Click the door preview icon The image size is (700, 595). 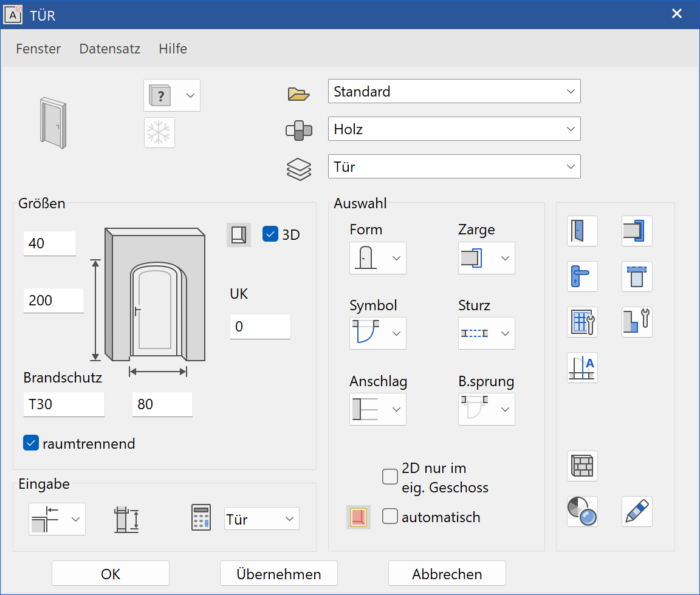pos(53,123)
